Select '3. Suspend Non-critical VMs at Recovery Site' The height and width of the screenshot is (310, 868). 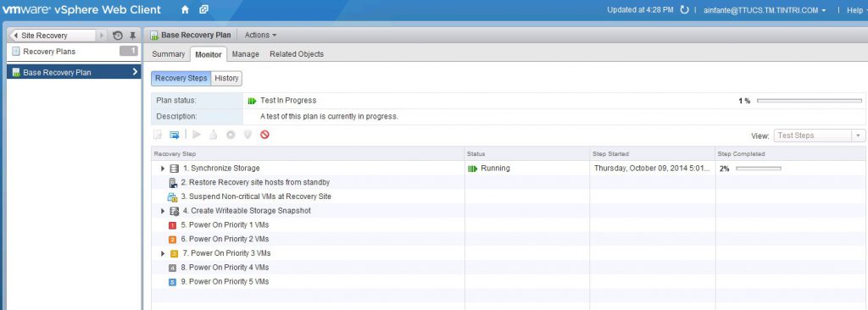point(256,197)
